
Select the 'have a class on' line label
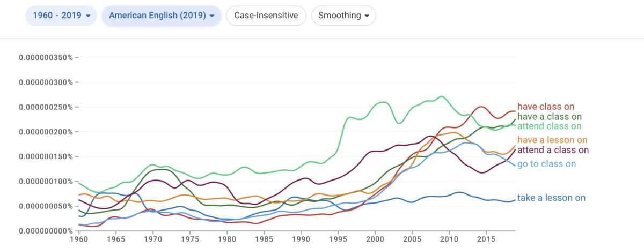click(x=550, y=117)
